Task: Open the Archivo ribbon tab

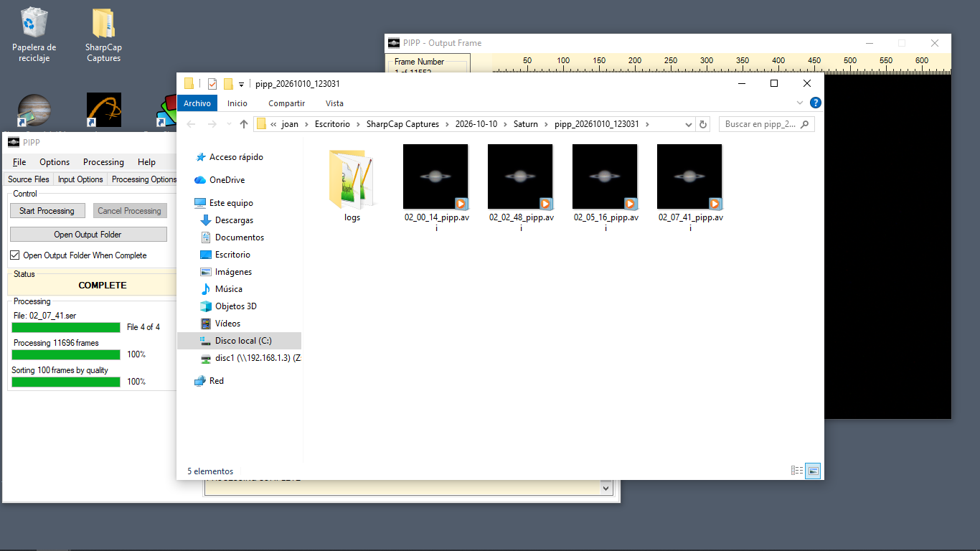Action: click(x=197, y=103)
